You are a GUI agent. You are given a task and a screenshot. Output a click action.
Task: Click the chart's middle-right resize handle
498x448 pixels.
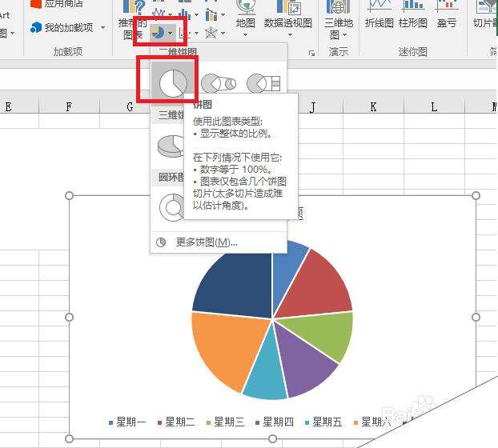(476, 317)
